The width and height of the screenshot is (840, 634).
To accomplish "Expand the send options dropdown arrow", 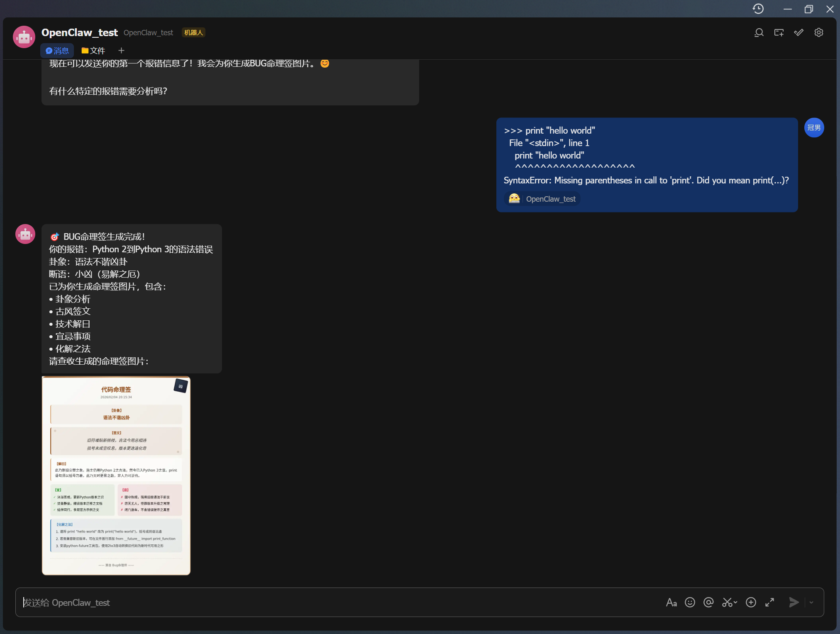I will coord(811,602).
